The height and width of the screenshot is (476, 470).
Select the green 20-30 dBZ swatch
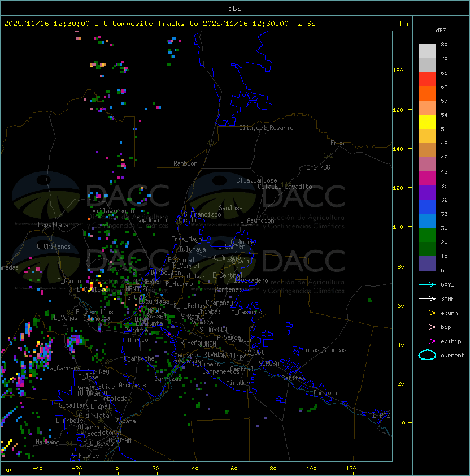point(427,235)
